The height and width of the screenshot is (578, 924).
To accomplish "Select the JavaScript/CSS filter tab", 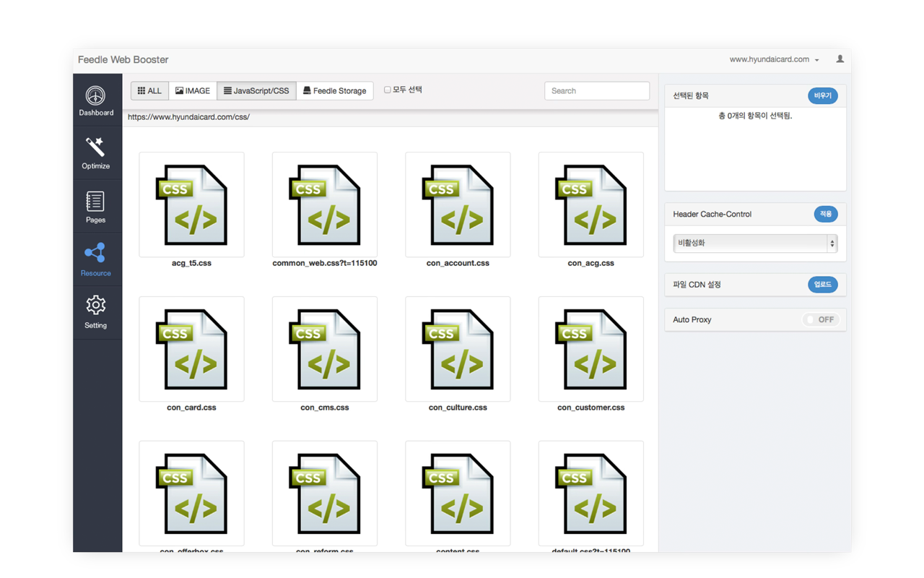I will click(x=256, y=91).
